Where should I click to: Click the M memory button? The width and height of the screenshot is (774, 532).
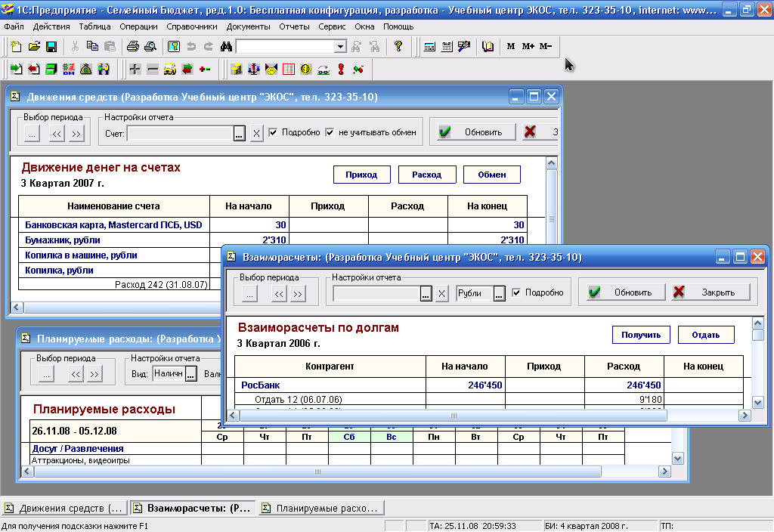click(511, 46)
